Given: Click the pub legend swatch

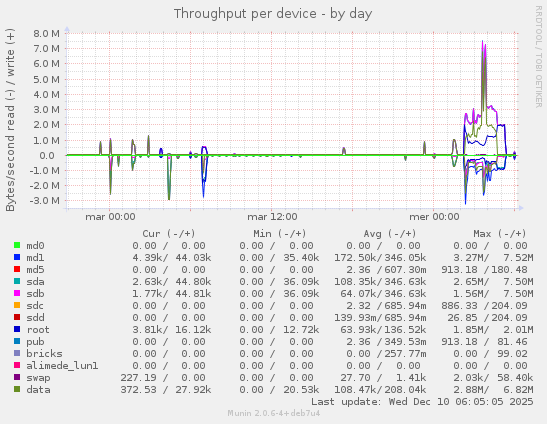Looking at the screenshot, I should click(17, 341).
